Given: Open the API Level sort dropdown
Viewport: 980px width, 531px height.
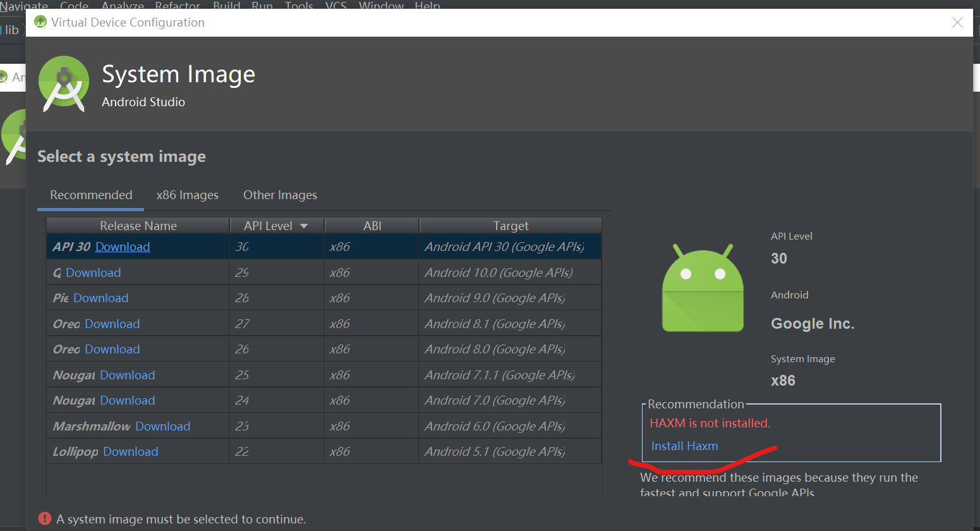Looking at the screenshot, I should 303,225.
